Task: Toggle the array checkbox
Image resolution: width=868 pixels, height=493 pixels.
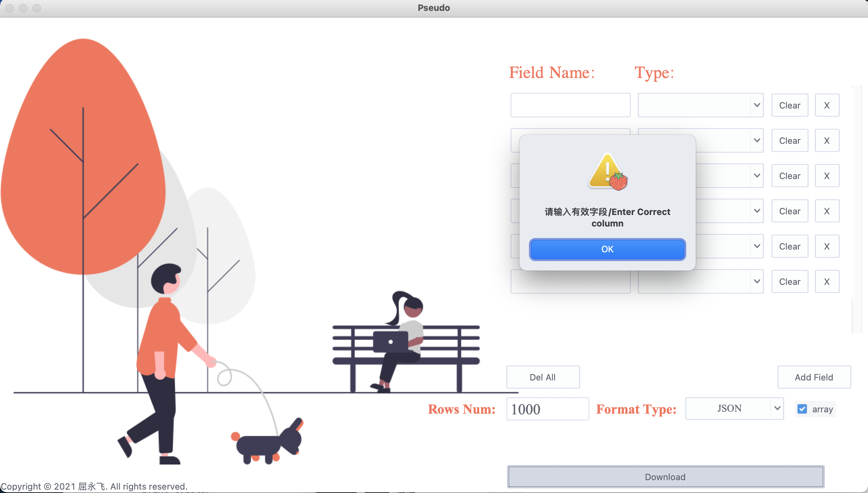Action: [802, 409]
